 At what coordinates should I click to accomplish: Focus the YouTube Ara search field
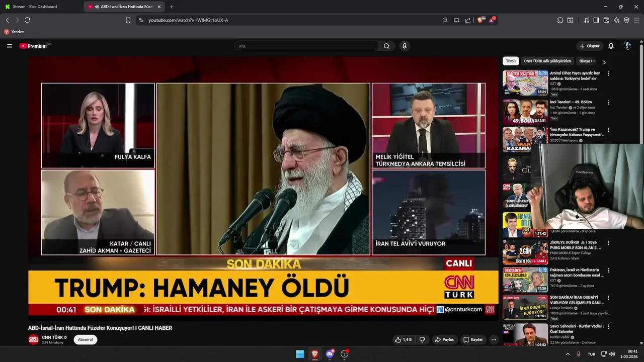[x=306, y=46]
